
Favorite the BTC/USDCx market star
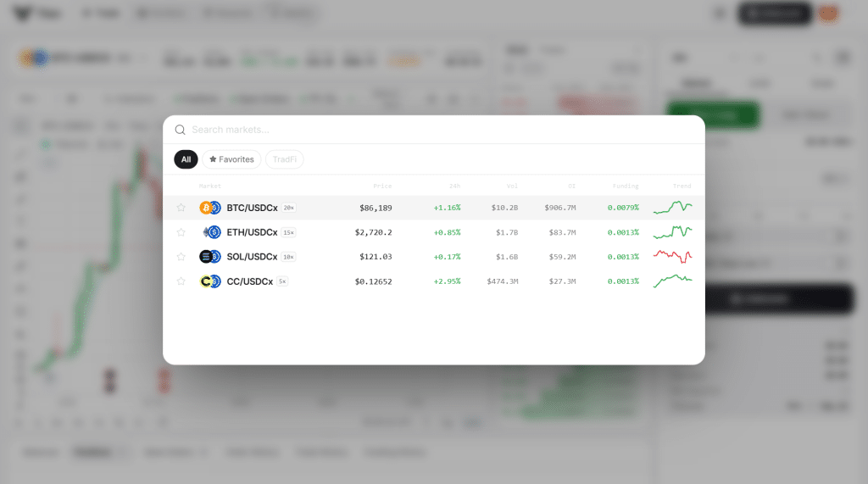pyautogui.click(x=181, y=208)
